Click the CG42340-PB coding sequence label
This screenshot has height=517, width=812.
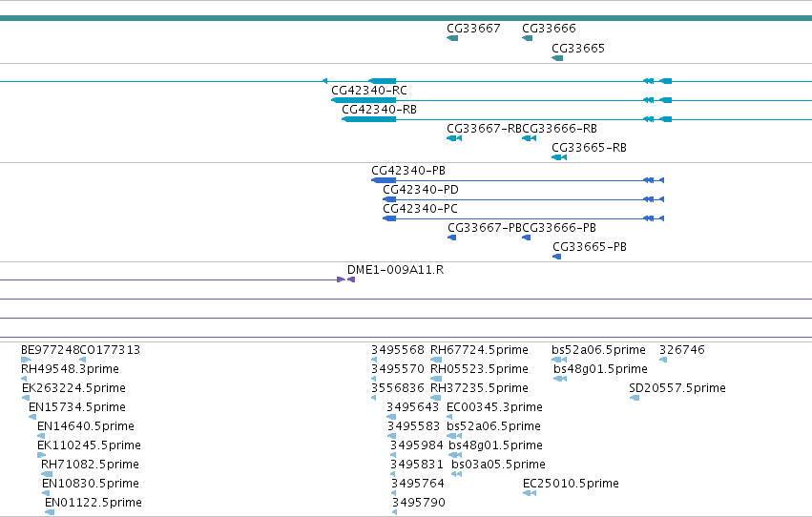408,171
